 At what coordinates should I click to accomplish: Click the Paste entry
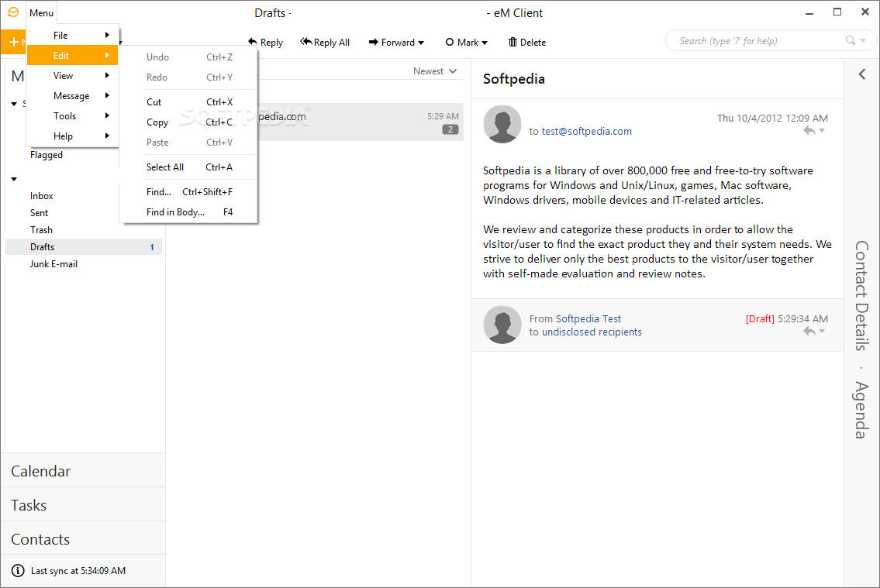pos(189,143)
